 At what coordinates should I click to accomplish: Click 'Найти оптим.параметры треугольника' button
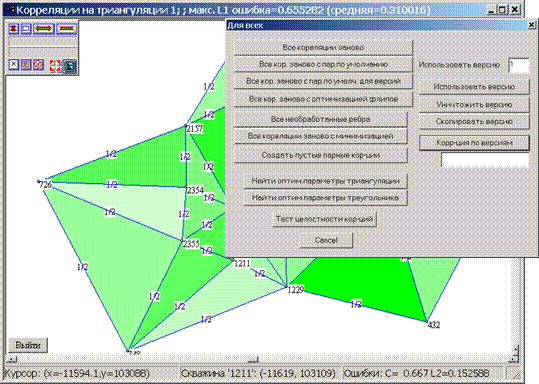(326, 198)
